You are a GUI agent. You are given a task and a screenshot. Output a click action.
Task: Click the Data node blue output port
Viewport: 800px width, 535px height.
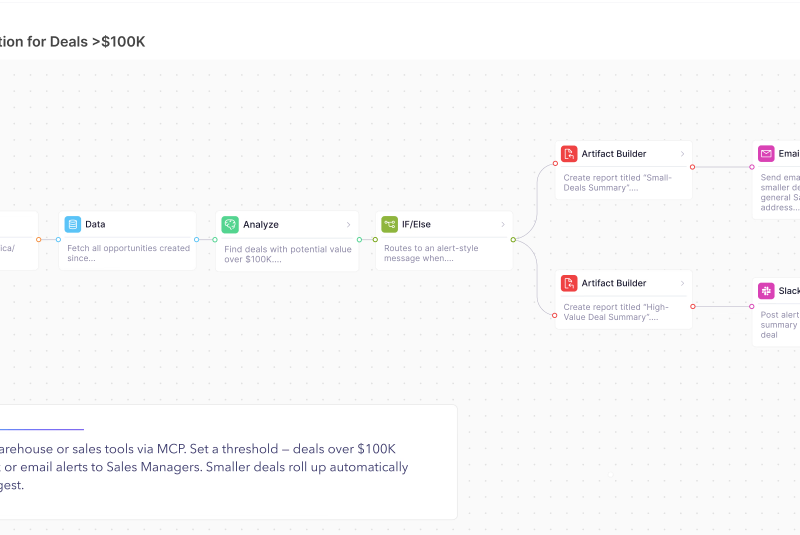(x=196, y=240)
